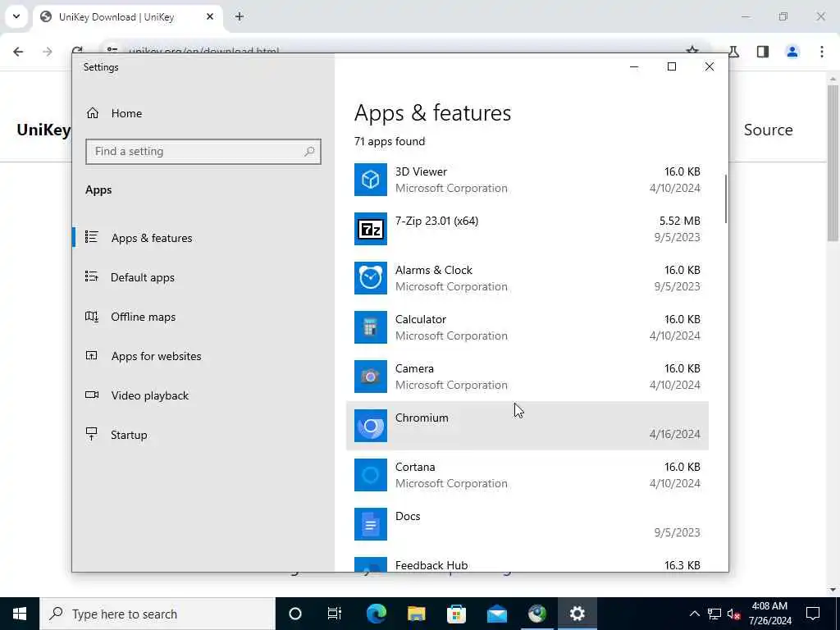The width and height of the screenshot is (840, 630).
Task: Close the UniKey Download browser tab
Action: pyautogui.click(x=210, y=16)
